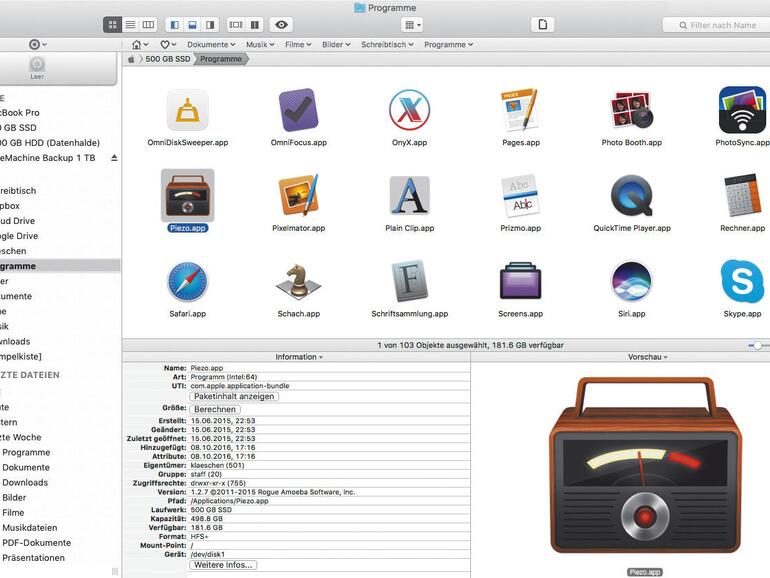Open the Vorschau panel dropdown
770x578 pixels.
pos(647,357)
